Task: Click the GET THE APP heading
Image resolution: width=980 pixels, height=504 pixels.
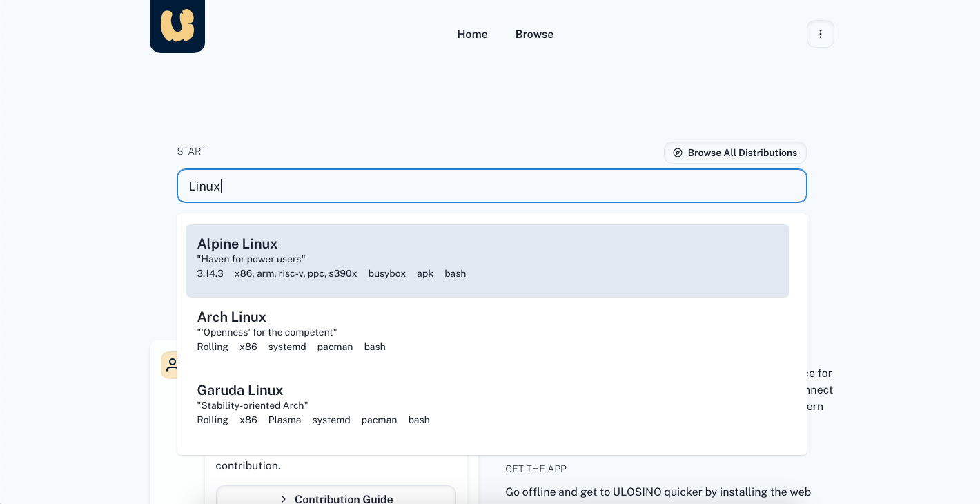Action: [536, 469]
